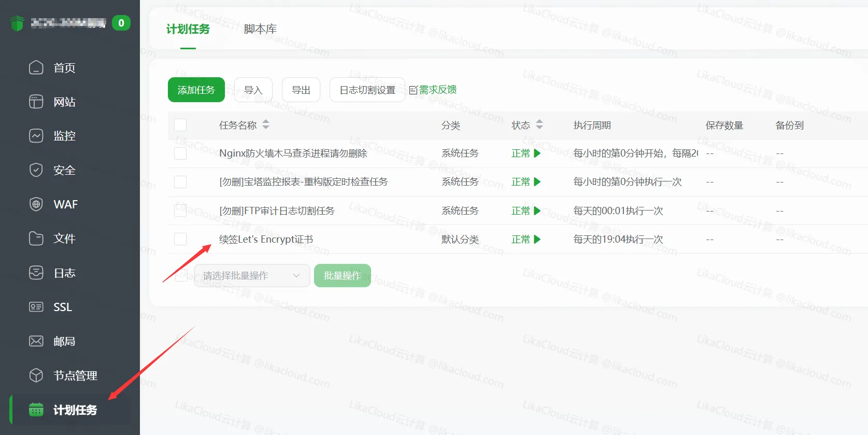This screenshot has width=868, height=435.
Task: Click task name [勿删]宝塔监控报表-重构版定时检查任务
Action: (x=304, y=182)
